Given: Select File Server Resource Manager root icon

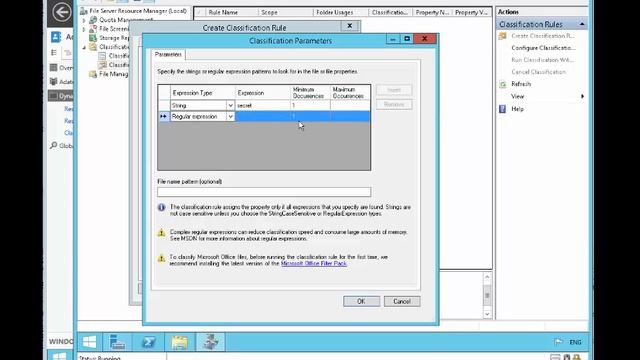Looking at the screenshot, I should click(84, 11).
